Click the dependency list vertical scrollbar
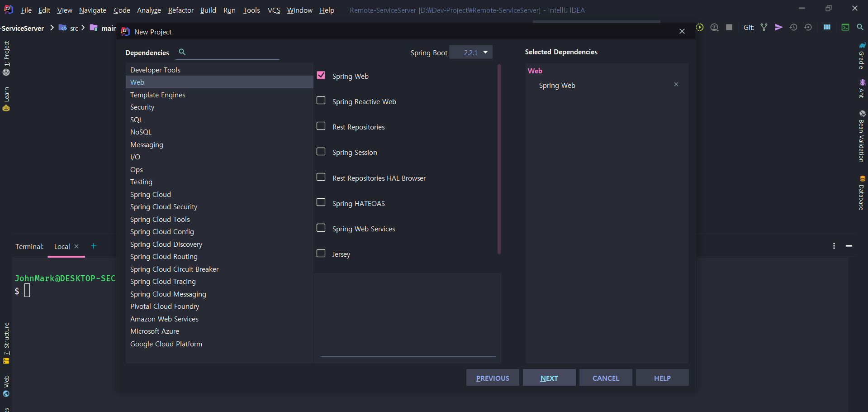The height and width of the screenshot is (412, 868). [x=499, y=159]
